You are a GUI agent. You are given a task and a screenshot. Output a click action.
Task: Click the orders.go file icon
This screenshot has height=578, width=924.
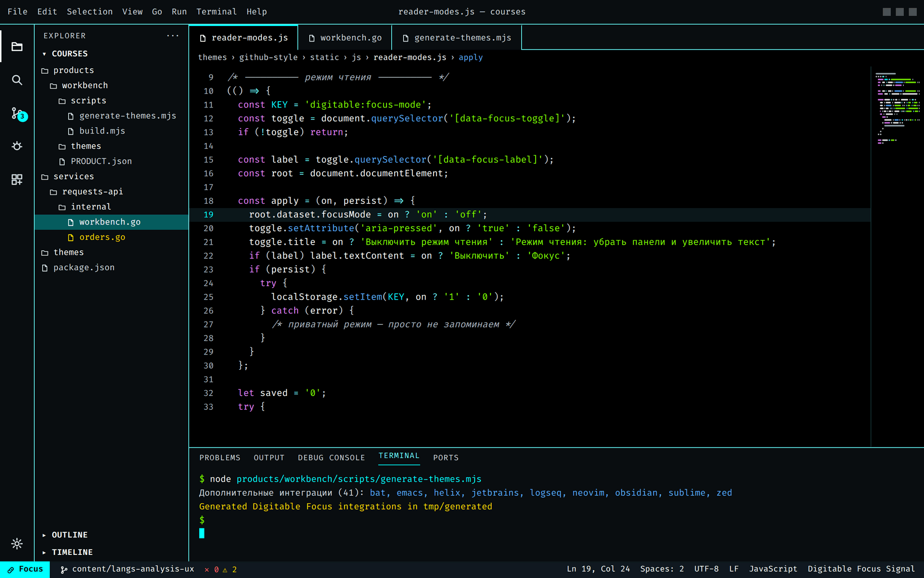point(71,237)
